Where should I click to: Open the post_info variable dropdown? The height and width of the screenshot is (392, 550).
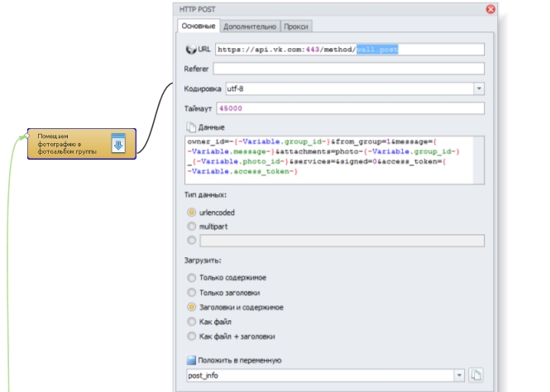459,375
